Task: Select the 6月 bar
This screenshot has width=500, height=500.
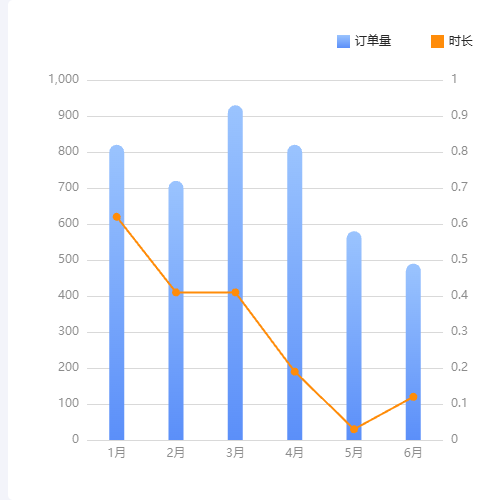Action: (x=413, y=352)
